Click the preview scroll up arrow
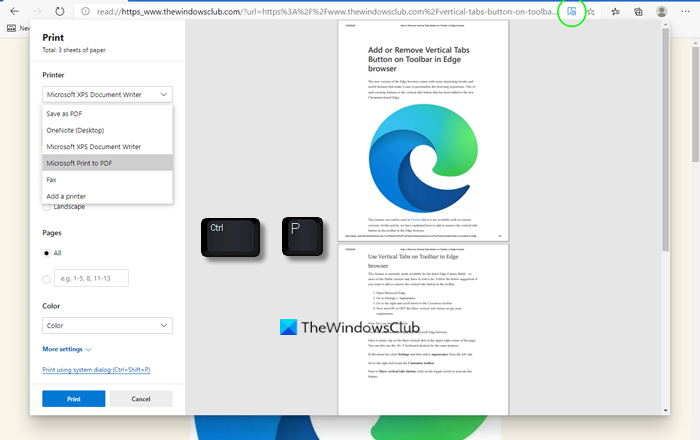700x440 pixels. [666, 25]
